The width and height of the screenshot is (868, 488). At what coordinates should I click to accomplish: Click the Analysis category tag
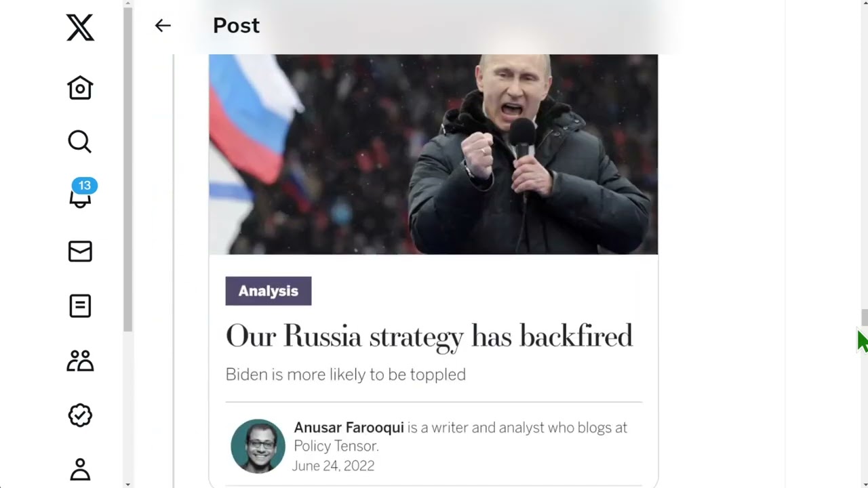(x=269, y=291)
